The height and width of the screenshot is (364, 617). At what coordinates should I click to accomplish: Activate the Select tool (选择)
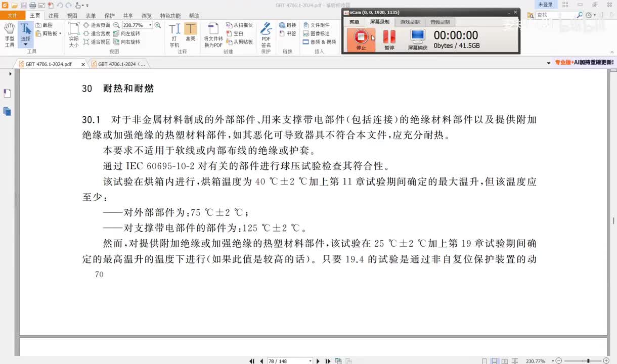tap(25, 35)
